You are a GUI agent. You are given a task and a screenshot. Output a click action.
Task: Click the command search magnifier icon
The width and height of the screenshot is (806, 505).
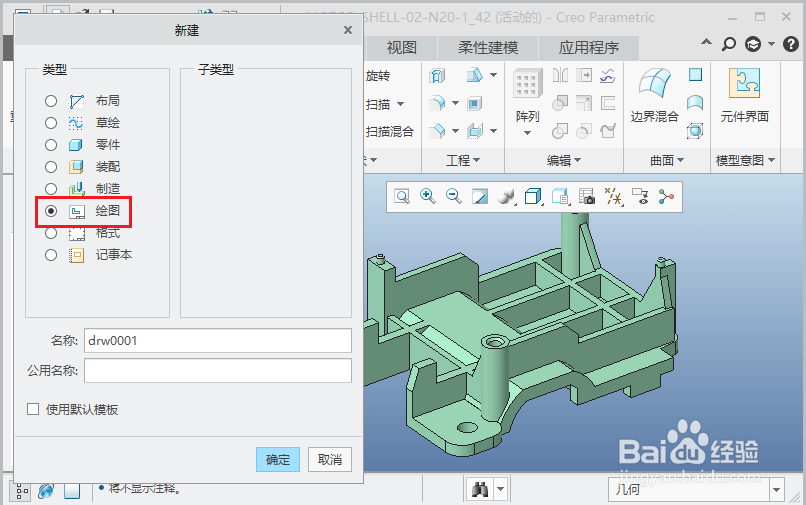pyautogui.click(x=728, y=44)
